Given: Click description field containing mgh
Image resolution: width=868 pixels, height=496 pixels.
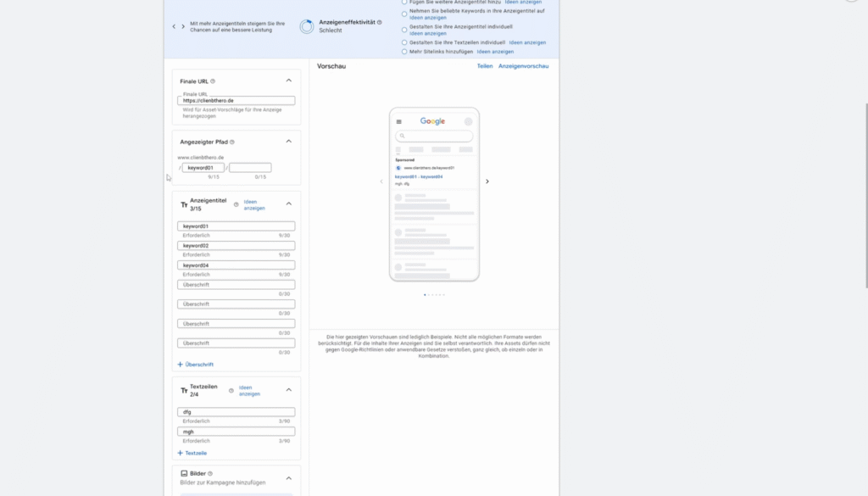Looking at the screenshot, I should [236, 432].
